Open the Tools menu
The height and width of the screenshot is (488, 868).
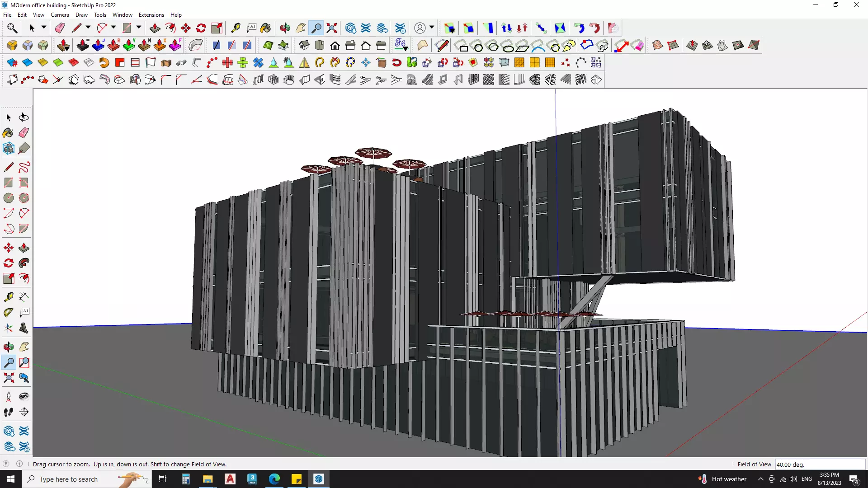coord(100,15)
